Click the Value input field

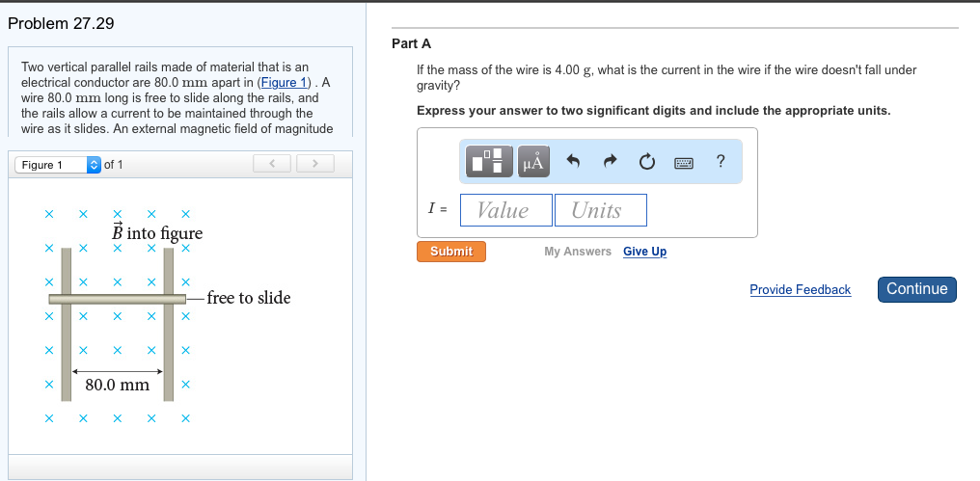[x=505, y=210]
